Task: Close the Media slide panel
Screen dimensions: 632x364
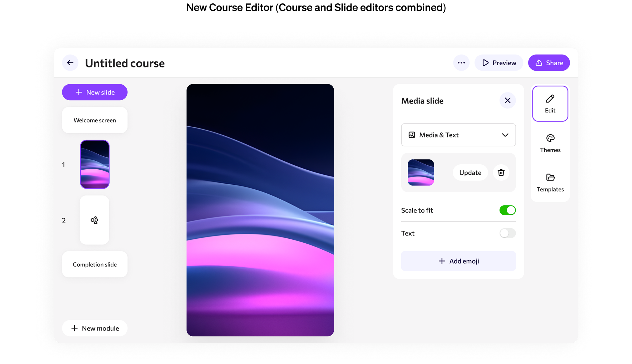Action: (507, 100)
